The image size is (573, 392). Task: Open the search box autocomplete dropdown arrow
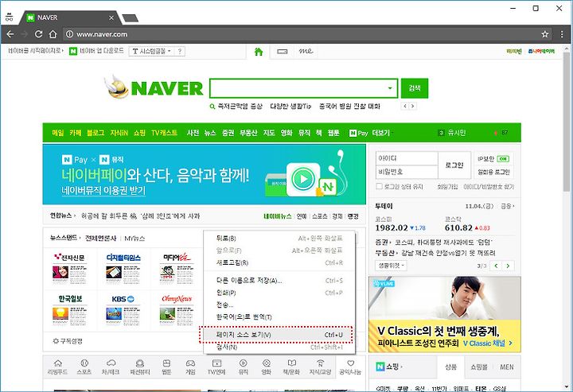(x=390, y=88)
